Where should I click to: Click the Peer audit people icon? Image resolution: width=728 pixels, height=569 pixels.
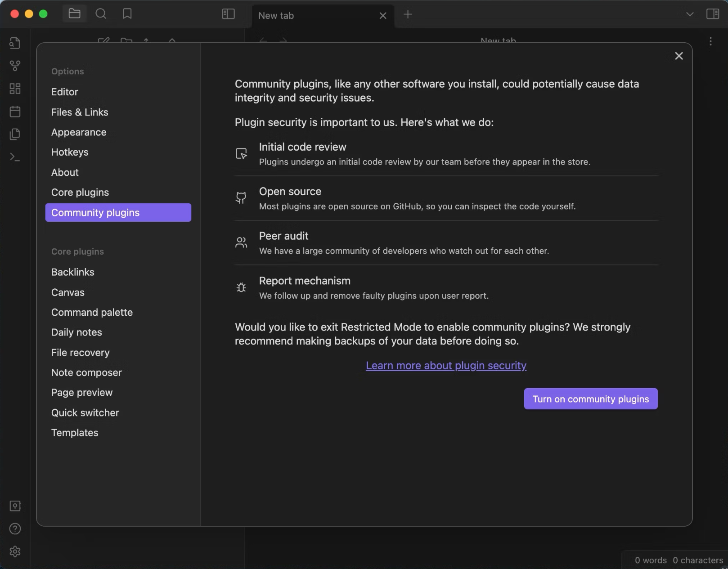coord(241,242)
